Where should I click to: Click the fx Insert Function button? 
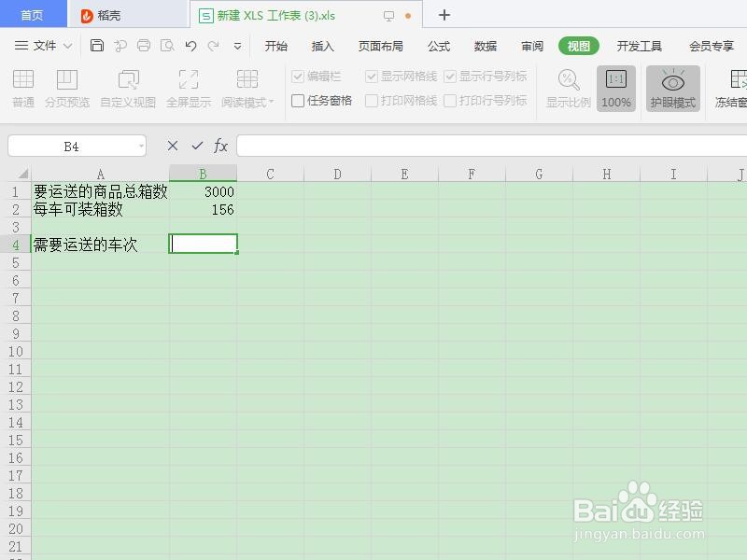click(221, 146)
